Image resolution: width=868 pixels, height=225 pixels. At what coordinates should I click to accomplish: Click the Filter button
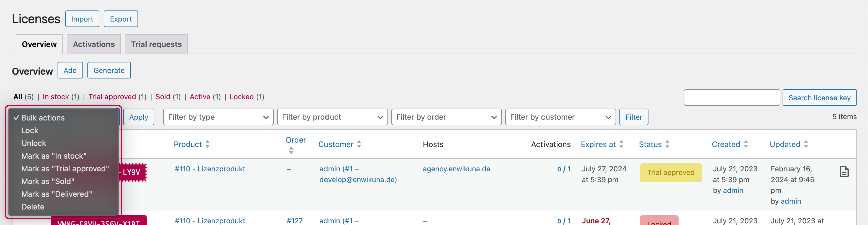click(634, 117)
